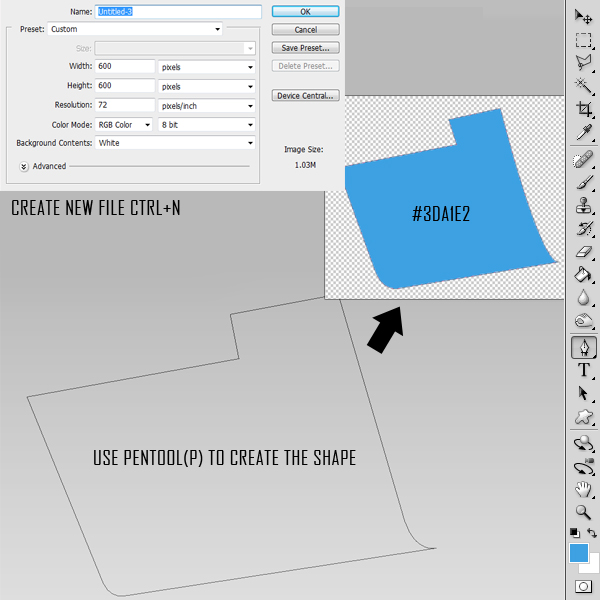Click the Save Preset button
The image size is (600, 600).
point(305,48)
